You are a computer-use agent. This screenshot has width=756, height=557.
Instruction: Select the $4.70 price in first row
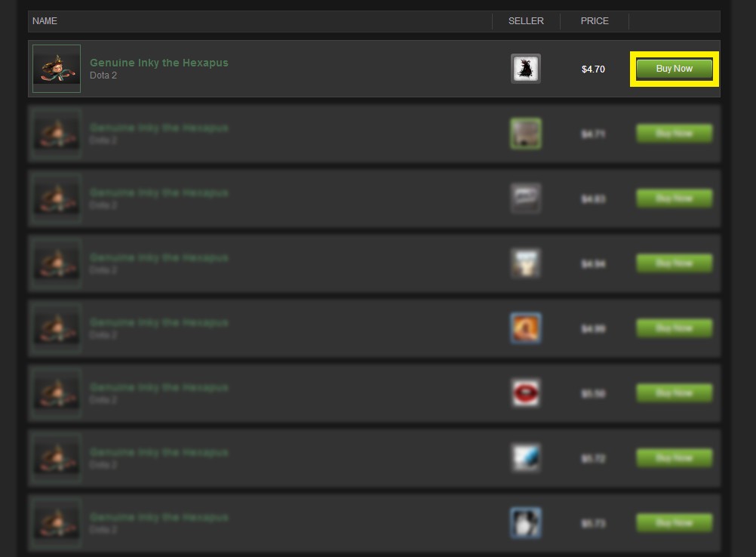(x=593, y=69)
